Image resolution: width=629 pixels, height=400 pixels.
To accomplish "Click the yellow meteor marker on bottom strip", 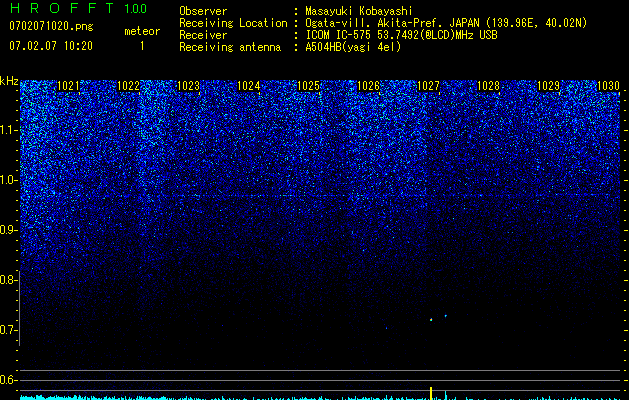I will (x=431, y=393).
